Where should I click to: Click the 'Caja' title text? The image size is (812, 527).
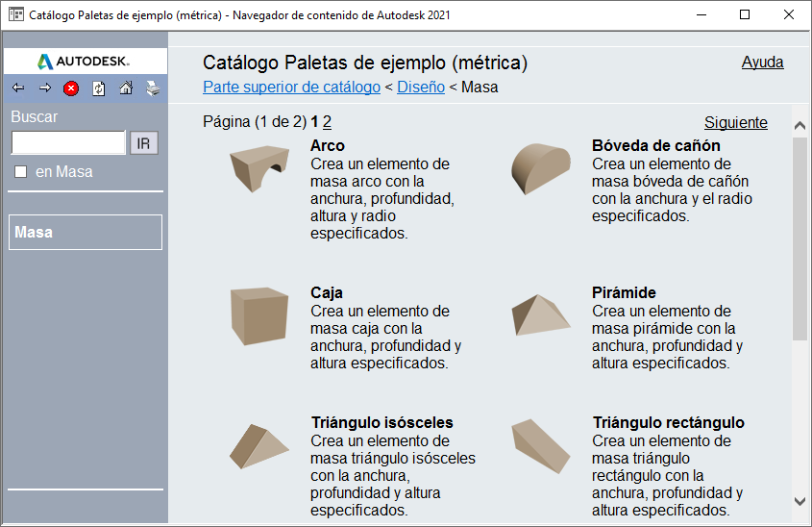click(327, 292)
